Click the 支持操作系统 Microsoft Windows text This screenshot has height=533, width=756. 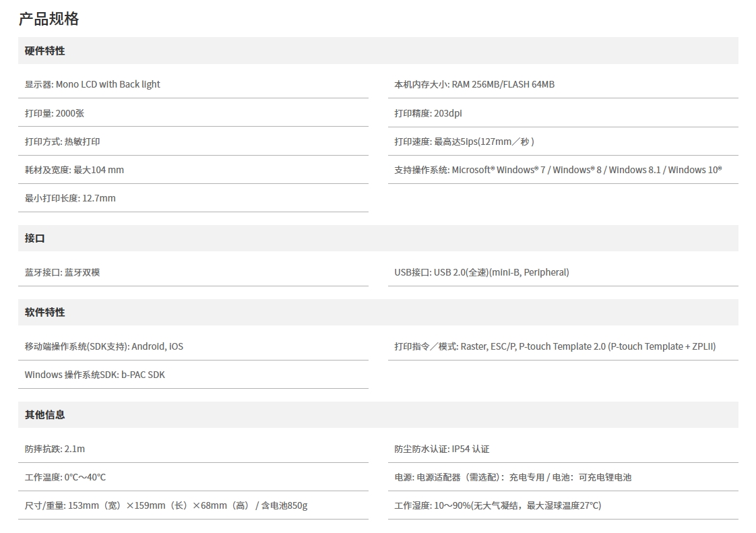click(557, 170)
